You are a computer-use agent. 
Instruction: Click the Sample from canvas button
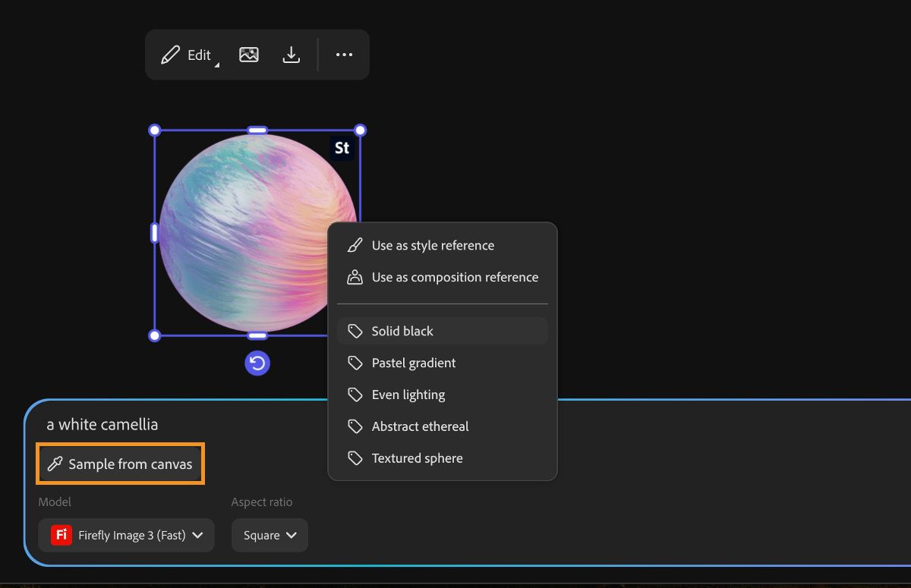click(x=121, y=464)
